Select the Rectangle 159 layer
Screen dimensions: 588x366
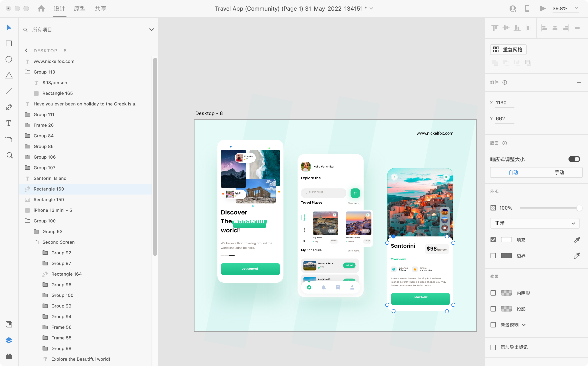click(49, 199)
